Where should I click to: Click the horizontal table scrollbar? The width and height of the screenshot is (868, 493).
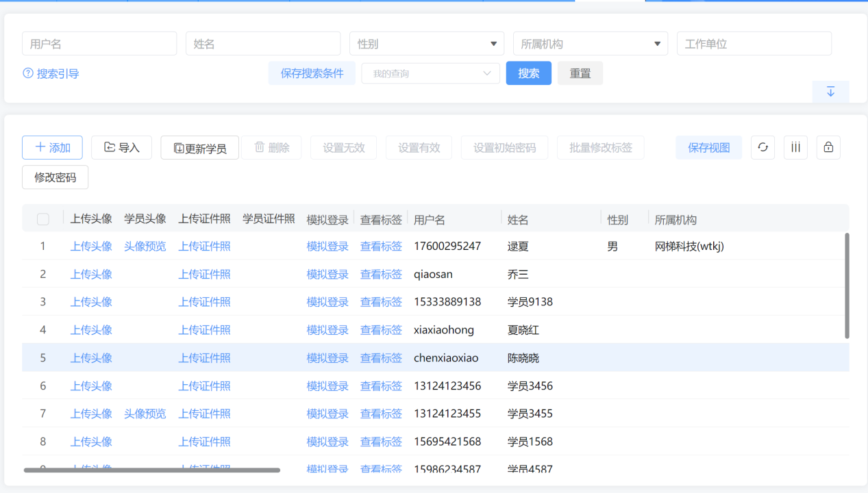tap(152, 470)
